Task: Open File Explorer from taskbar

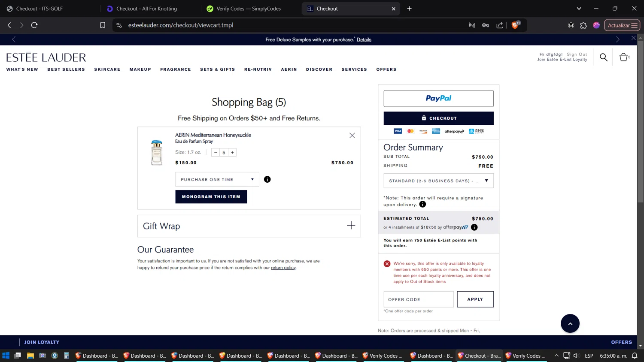Action: point(30,356)
